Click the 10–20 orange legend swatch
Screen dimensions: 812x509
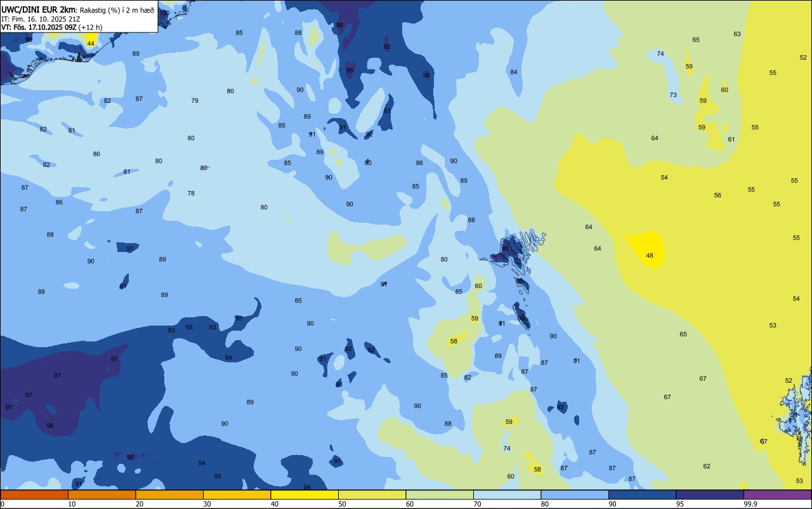click(101, 494)
